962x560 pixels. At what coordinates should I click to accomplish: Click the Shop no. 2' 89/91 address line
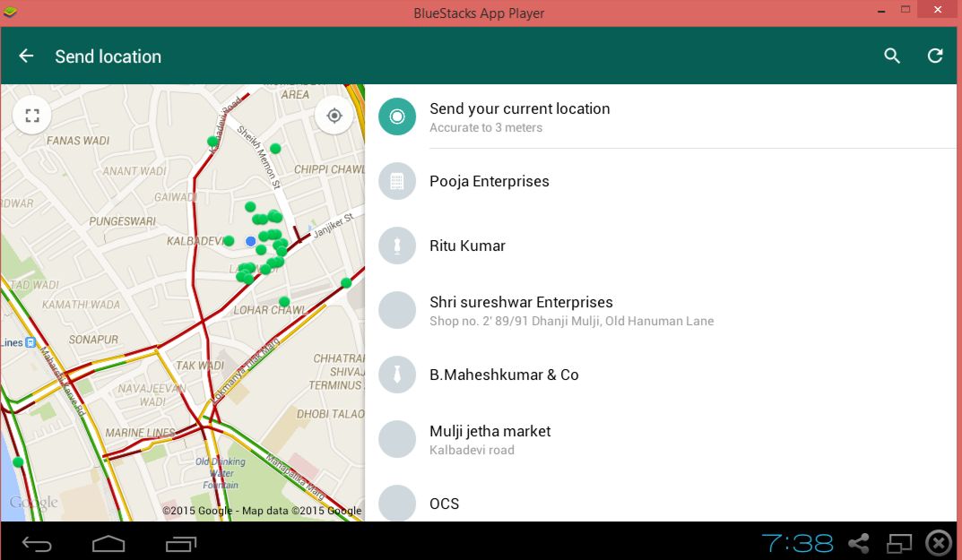point(572,321)
